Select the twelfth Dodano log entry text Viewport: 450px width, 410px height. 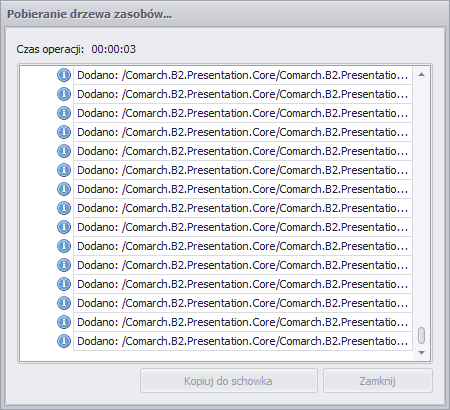click(243, 284)
